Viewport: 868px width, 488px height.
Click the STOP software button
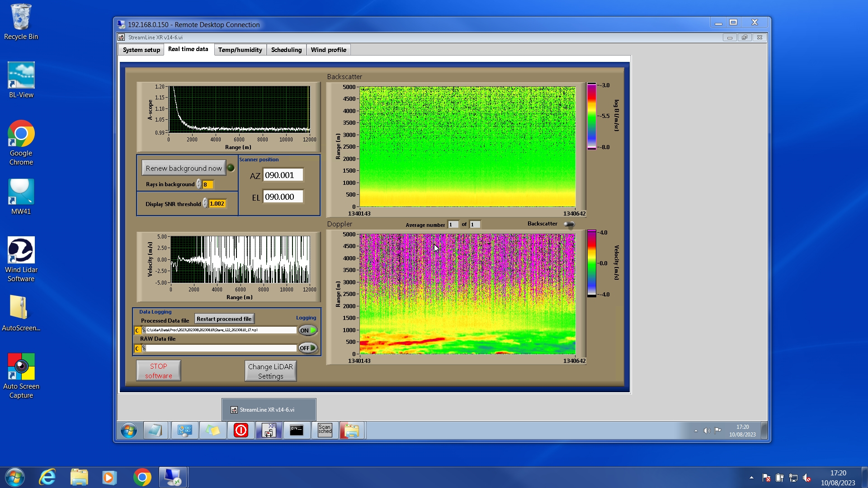(x=159, y=371)
